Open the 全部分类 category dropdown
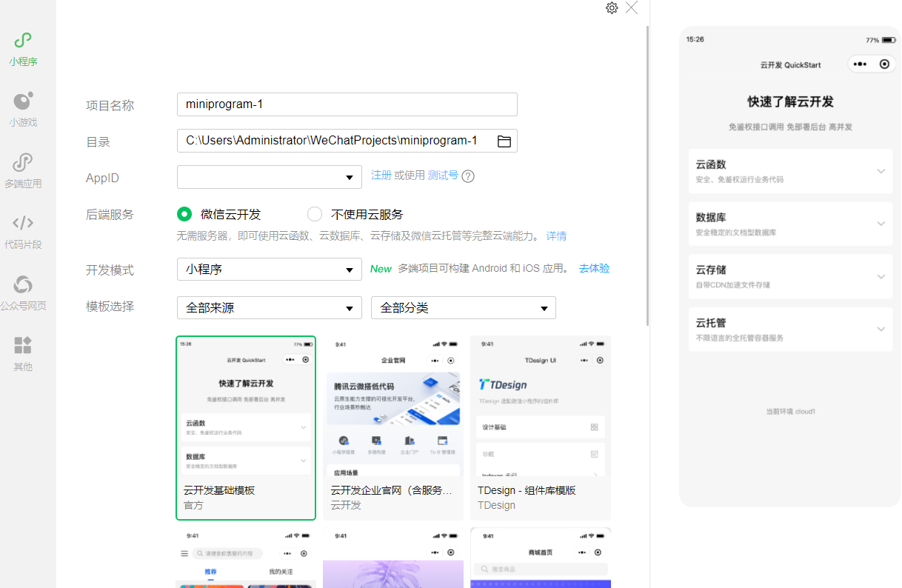The image size is (902, 588). pos(464,308)
